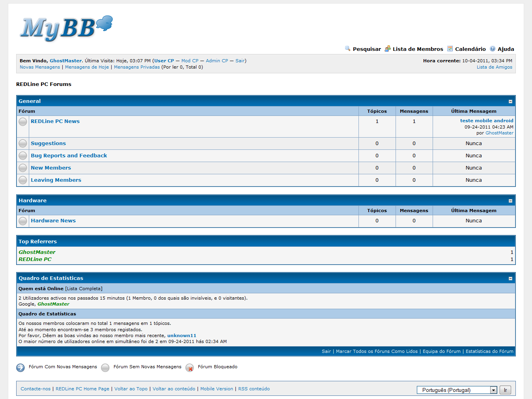Open last post teste mobile android
The height and width of the screenshot is (399, 532).
pos(487,121)
